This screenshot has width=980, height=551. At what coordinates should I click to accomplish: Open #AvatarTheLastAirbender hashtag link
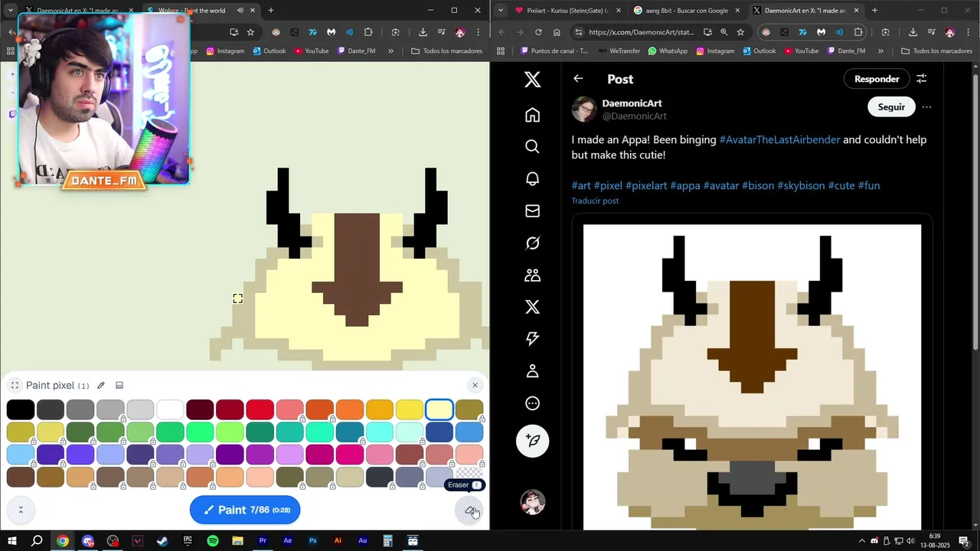tap(779, 140)
